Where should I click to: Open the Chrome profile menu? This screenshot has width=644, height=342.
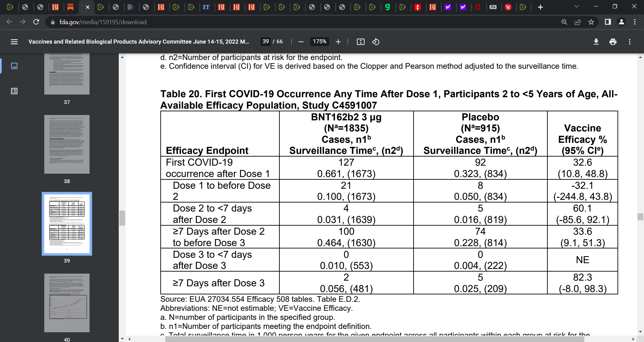point(621,22)
